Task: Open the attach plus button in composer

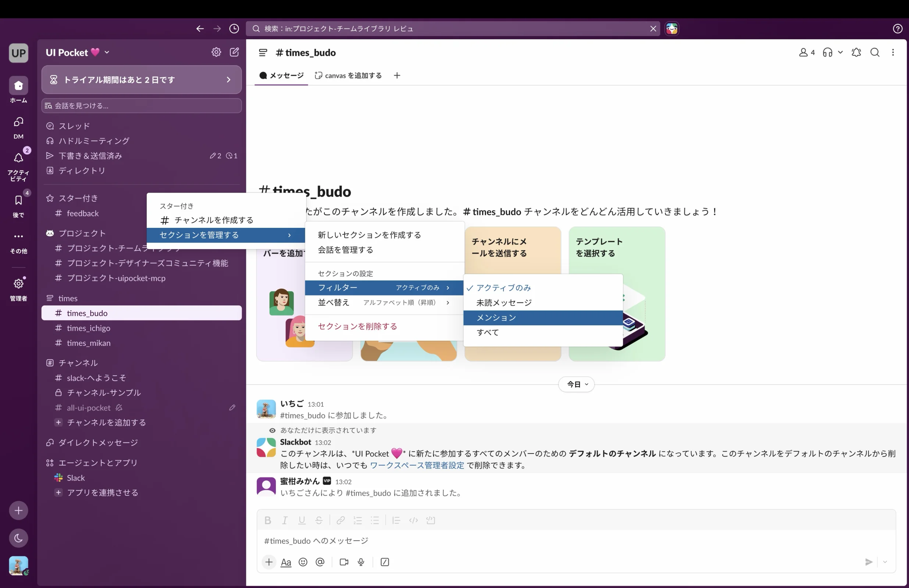Action: point(269,562)
